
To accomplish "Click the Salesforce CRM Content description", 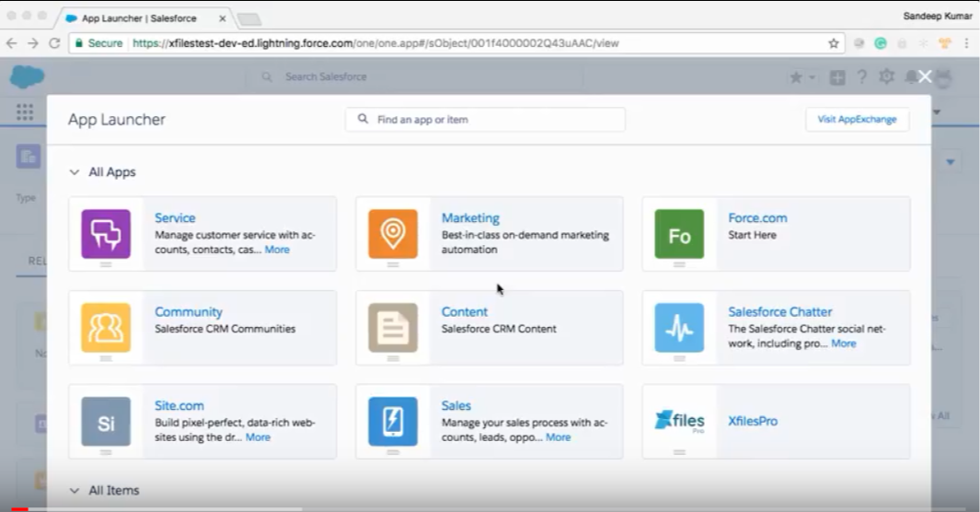I will coord(499,329).
